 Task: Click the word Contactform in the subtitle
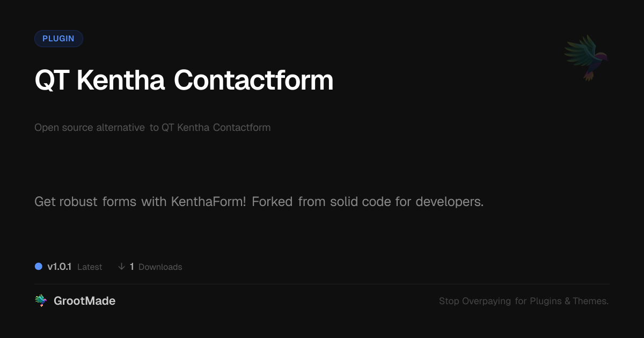pyautogui.click(x=241, y=128)
